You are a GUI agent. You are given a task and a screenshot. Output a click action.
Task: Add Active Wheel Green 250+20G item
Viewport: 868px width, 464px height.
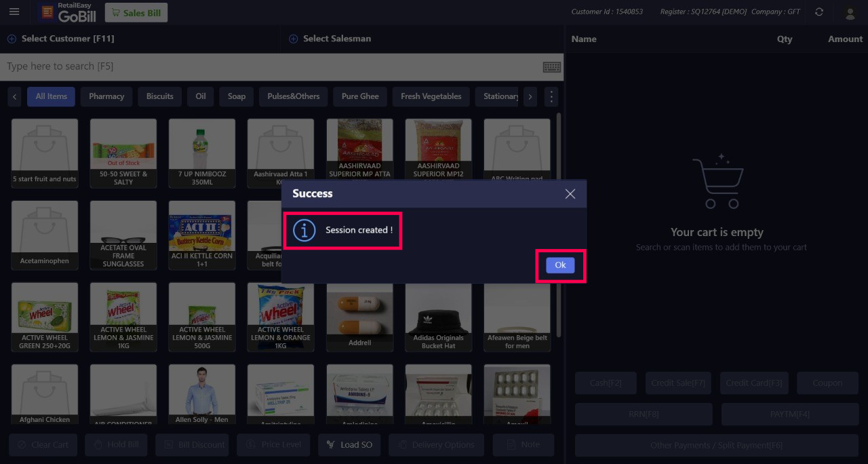point(45,317)
